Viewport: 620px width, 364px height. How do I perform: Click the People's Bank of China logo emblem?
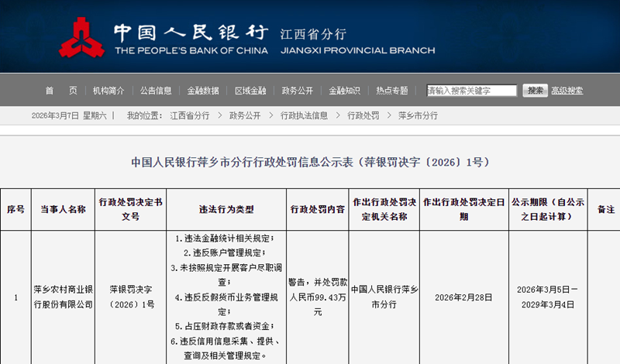pyautogui.click(x=83, y=38)
